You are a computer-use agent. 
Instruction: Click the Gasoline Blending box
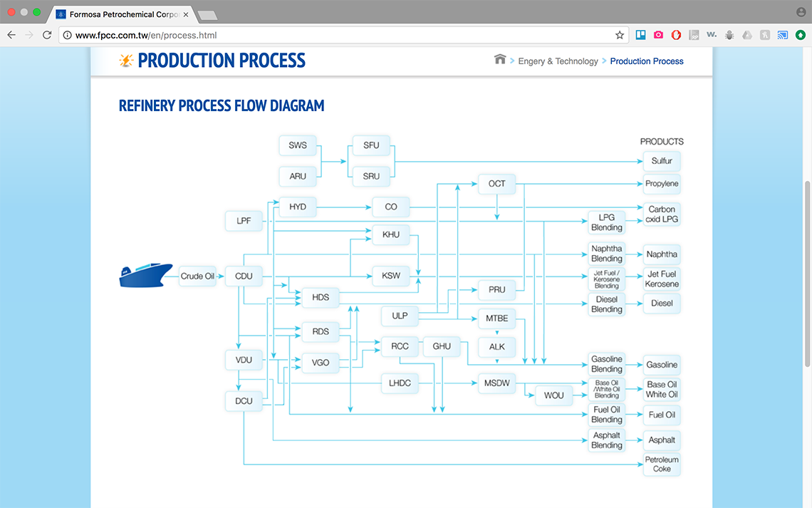[607, 363]
